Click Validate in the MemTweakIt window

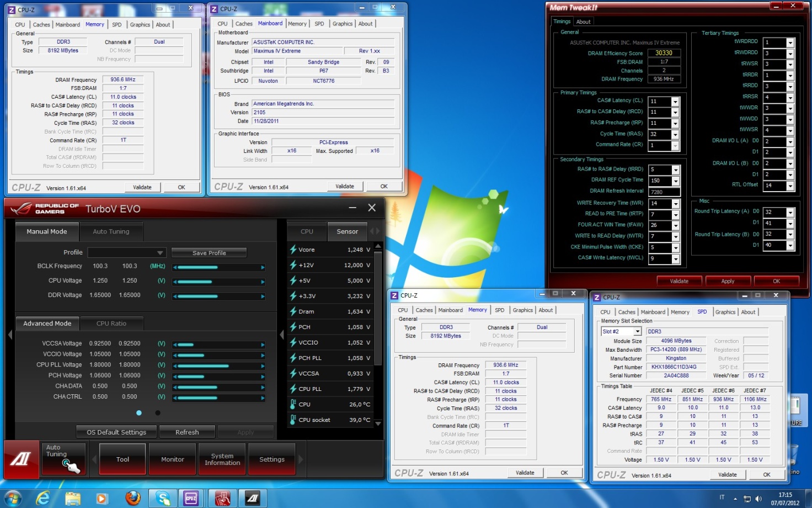pos(679,281)
